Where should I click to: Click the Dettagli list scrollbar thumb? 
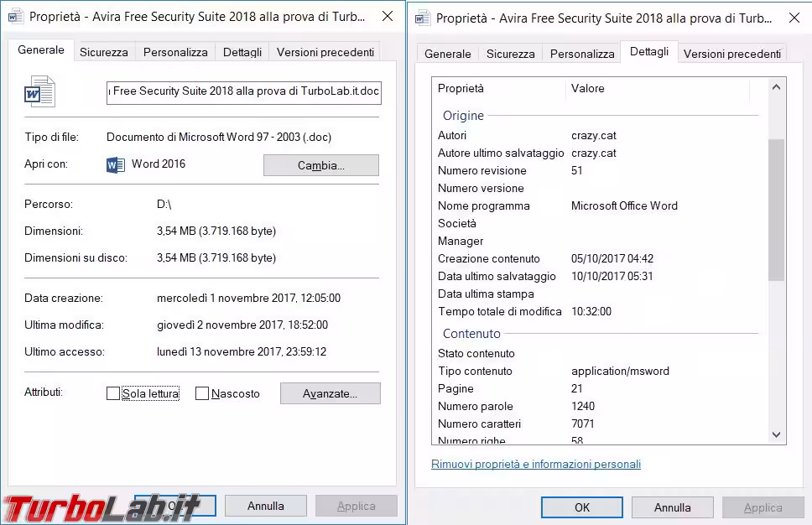pos(776,210)
